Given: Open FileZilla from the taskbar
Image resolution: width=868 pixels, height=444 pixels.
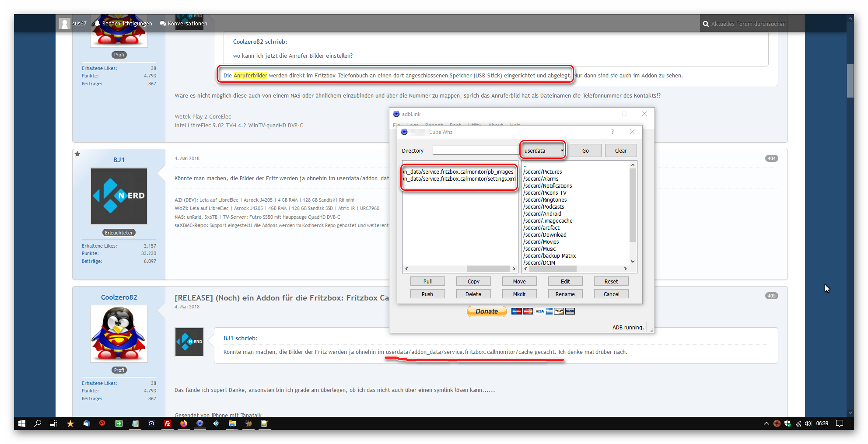Looking at the screenshot, I should click(168, 423).
